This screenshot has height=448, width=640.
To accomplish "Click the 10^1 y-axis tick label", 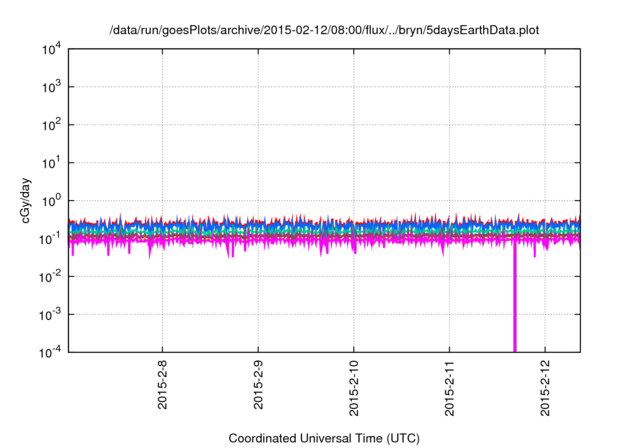I will pyautogui.click(x=51, y=163).
